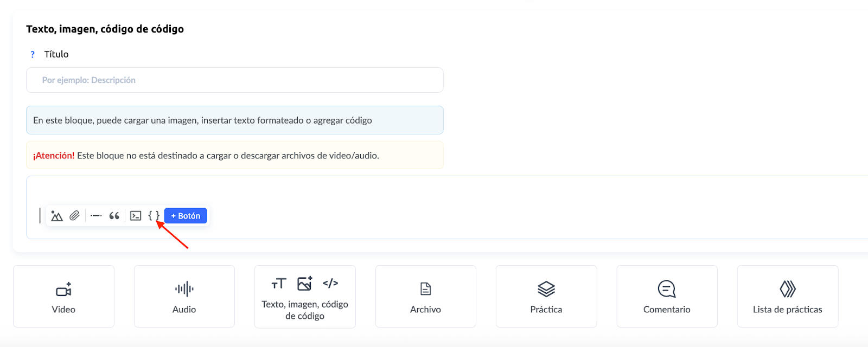The height and width of the screenshot is (347, 868).
Task: Click the paperclip attachment icon
Action: 75,216
